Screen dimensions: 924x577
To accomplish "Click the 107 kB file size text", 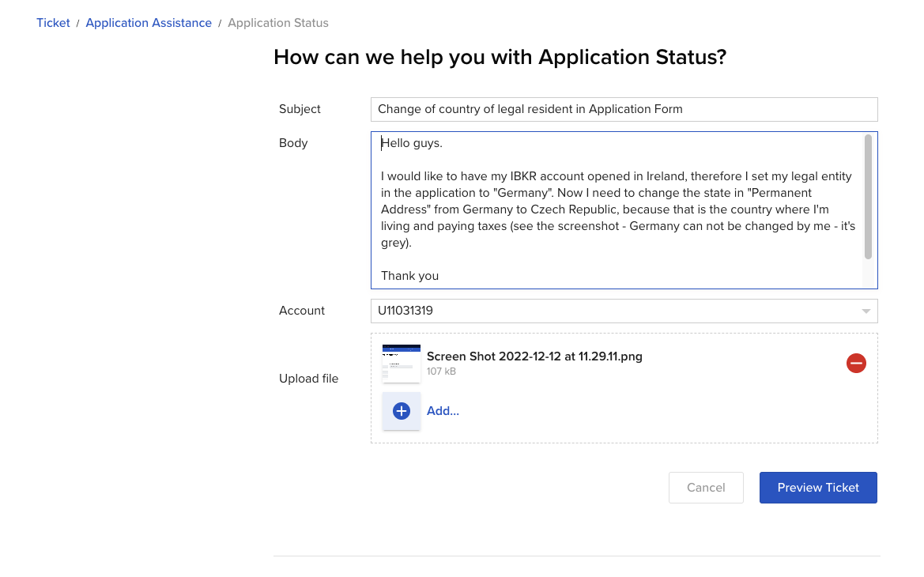I will coord(441,371).
